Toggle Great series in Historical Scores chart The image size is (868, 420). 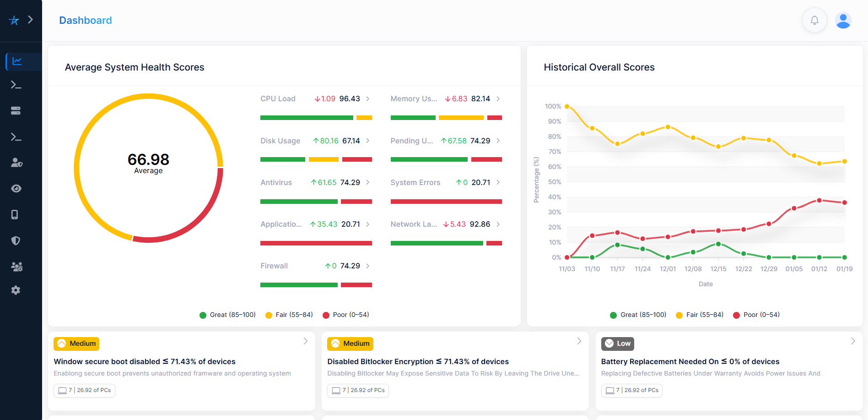638,315
